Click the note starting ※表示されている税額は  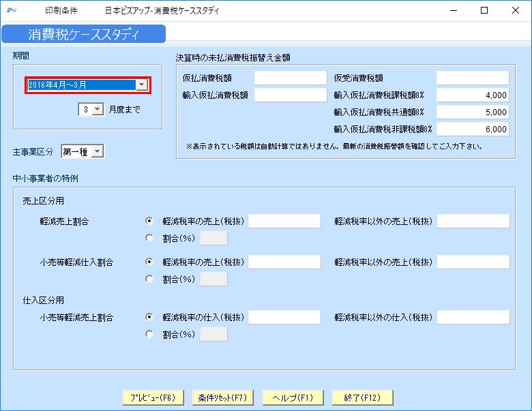click(x=334, y=147)
